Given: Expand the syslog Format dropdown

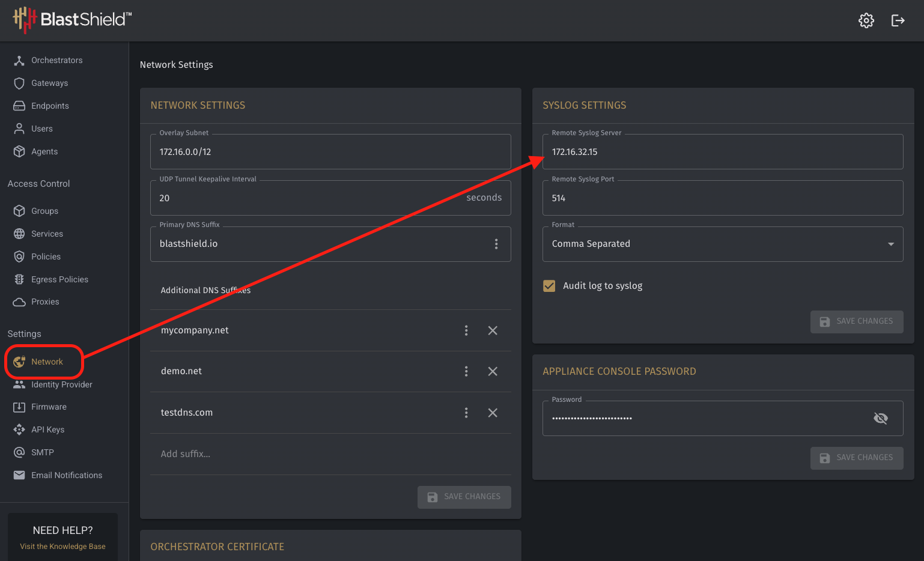Looking at the screenshot, I should click(x=723, y=244).
